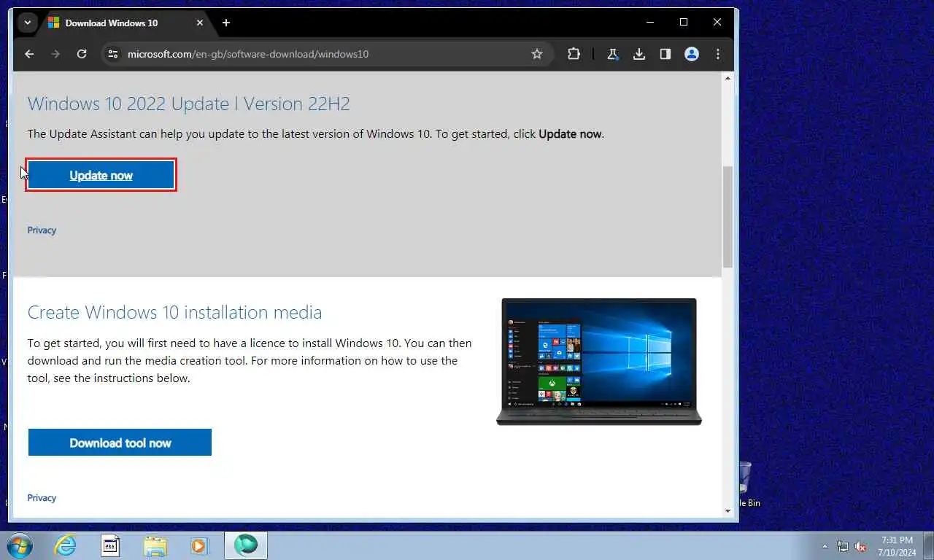Show hidden tray icons arrow
The image size is (934, 560).
825,546
